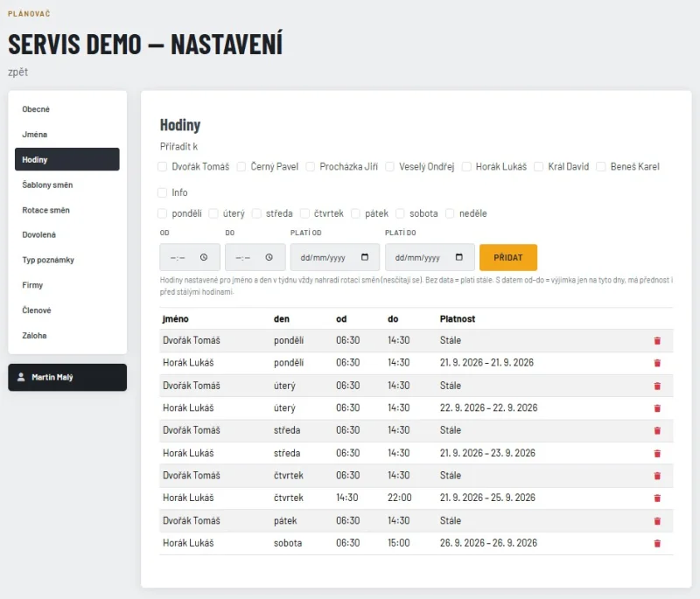Select the Procházka Jiří checkbox

click(x=311, y=167)
